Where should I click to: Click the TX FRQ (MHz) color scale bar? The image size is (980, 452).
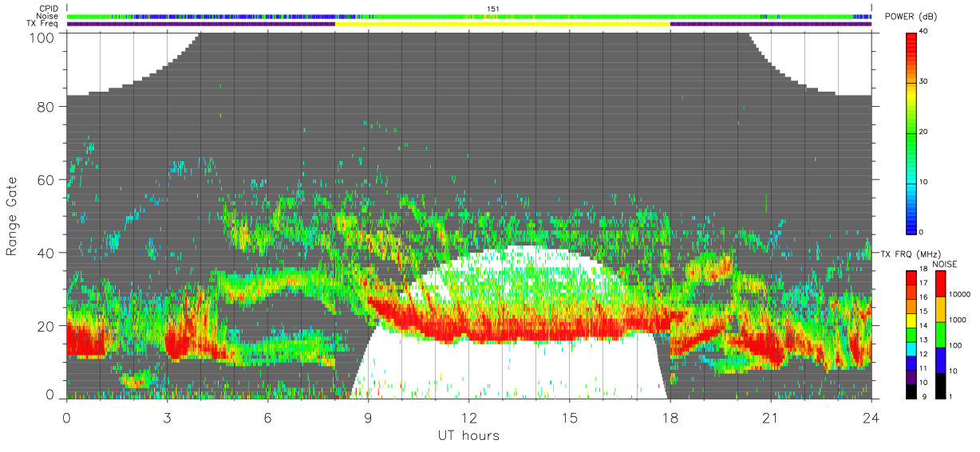(x=912, y=335)
